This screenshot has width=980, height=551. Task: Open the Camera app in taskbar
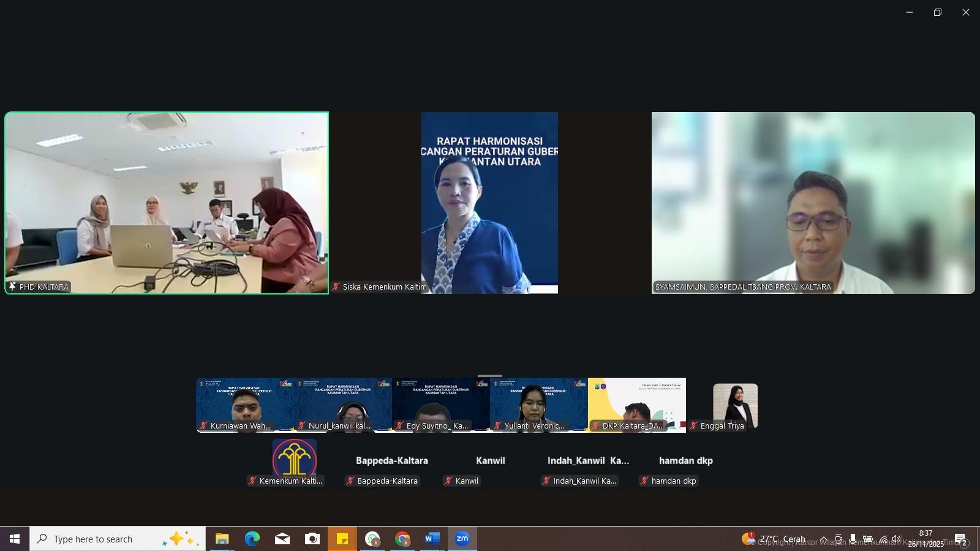(x=312, y=539)
